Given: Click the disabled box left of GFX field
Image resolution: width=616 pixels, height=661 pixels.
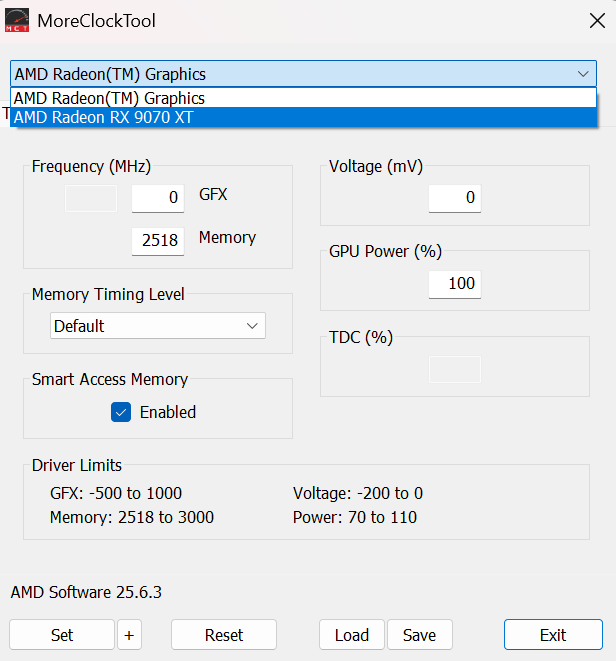Looking at the screenshot, I should point(91,198).
